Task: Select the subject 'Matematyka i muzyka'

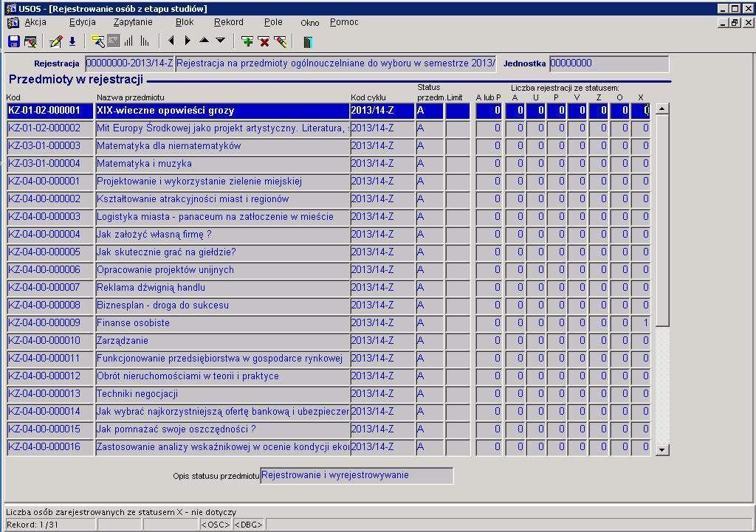Action: 222,164
